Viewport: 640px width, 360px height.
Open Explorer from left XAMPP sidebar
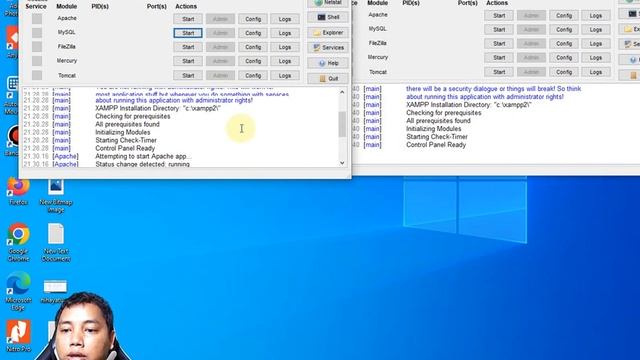[x=328, y=33]
